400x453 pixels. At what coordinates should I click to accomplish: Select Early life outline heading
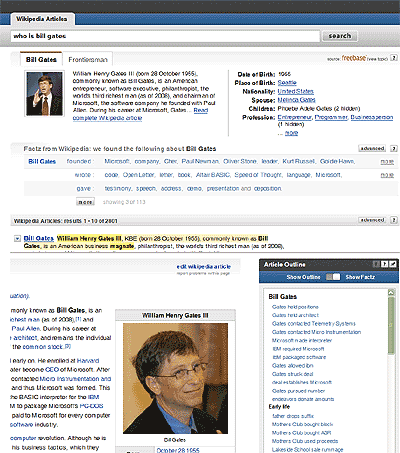(x=279, y=407)
